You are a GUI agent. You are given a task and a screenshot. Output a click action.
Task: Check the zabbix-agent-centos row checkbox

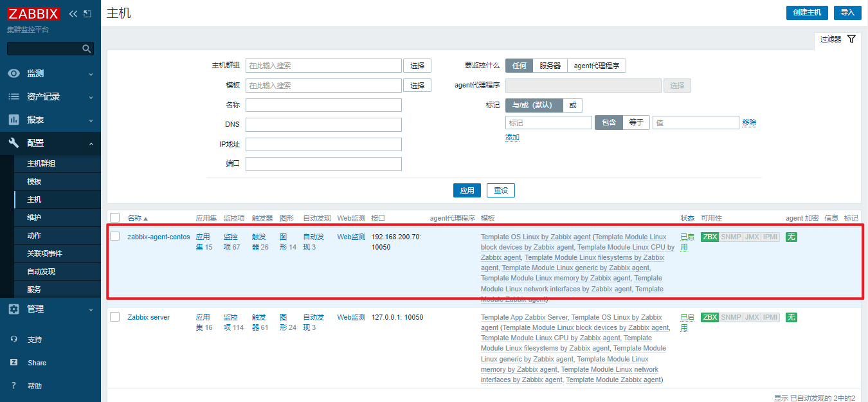[x=115, y=237]
